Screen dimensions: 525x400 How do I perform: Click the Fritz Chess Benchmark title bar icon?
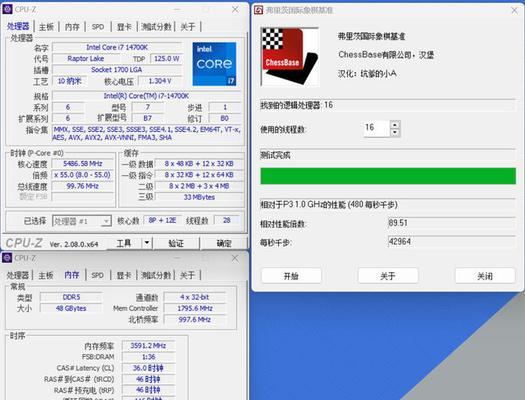point(258,10)
